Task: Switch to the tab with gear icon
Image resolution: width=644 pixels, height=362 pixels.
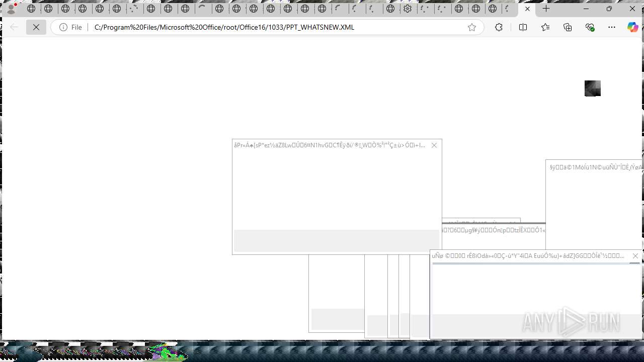Action: tap(408, 9)
